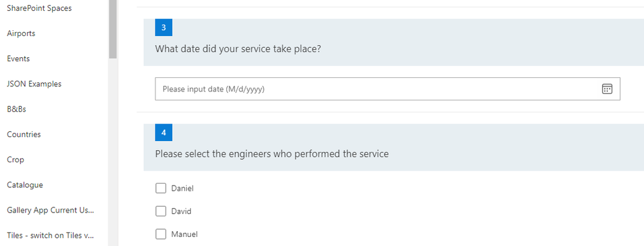
Task: Click the Daniel option label
Action: coord(182,189)
